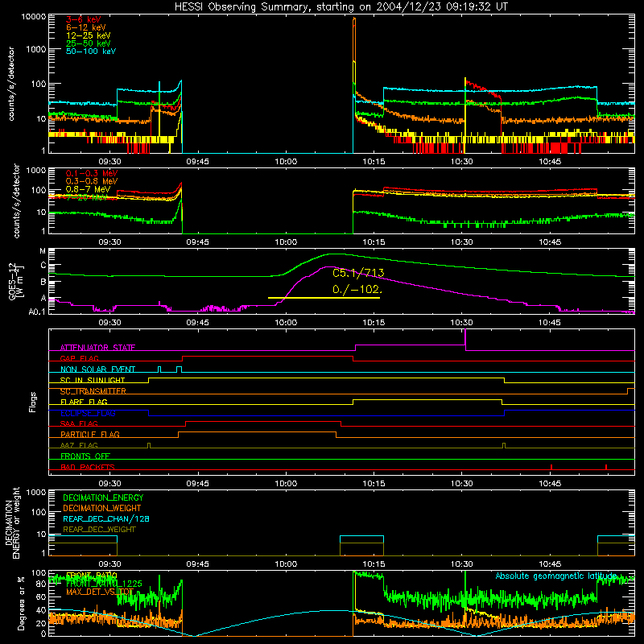Click the 0./-102. position annotation
This screenshot has height=644, width=644.
[x=357, y=290]
